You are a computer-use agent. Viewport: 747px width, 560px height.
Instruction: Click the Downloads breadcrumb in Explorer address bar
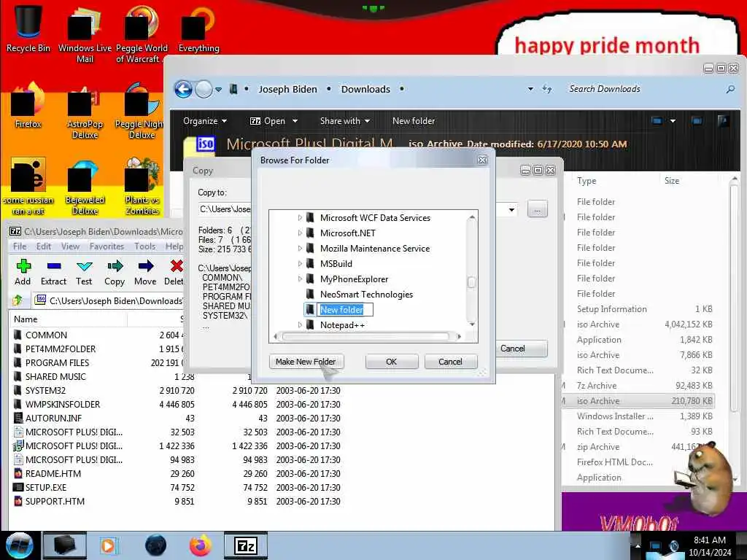tap(365, 89)
